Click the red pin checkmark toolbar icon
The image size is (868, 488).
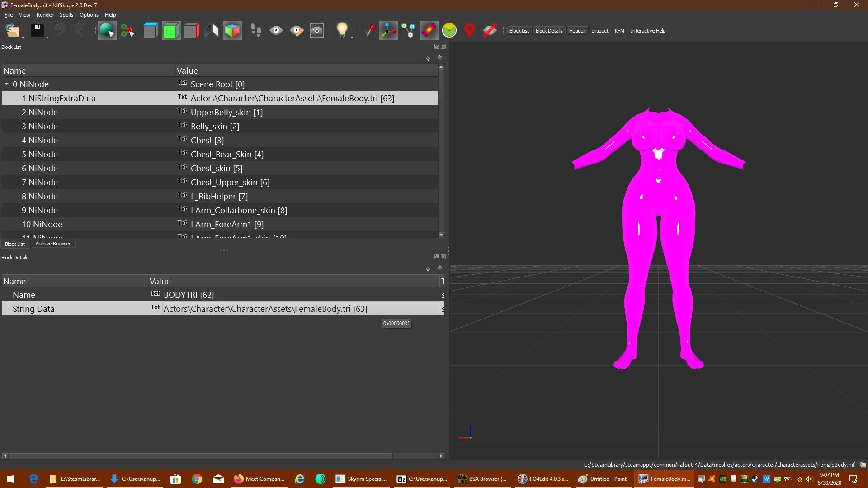(370, 31)
